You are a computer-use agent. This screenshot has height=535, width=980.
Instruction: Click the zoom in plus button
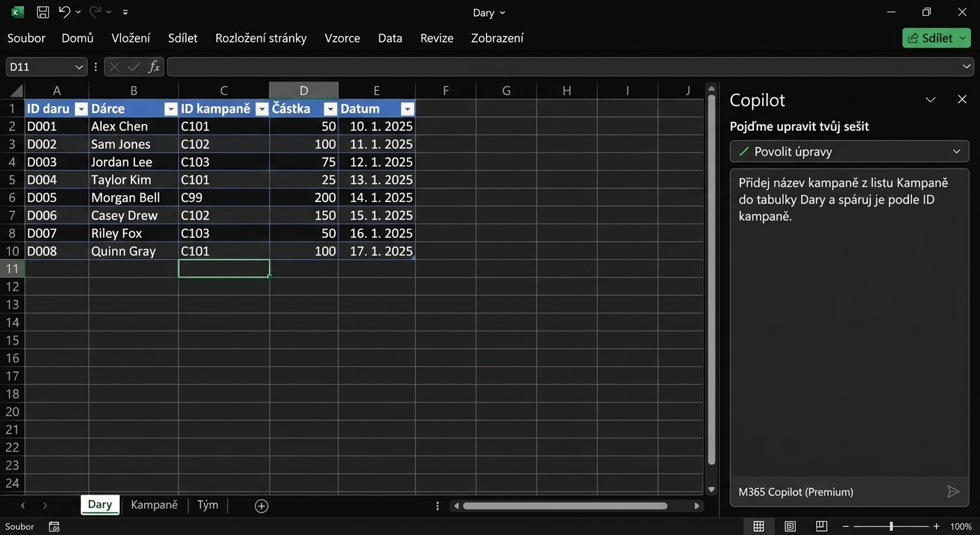(x=936, y=527)
